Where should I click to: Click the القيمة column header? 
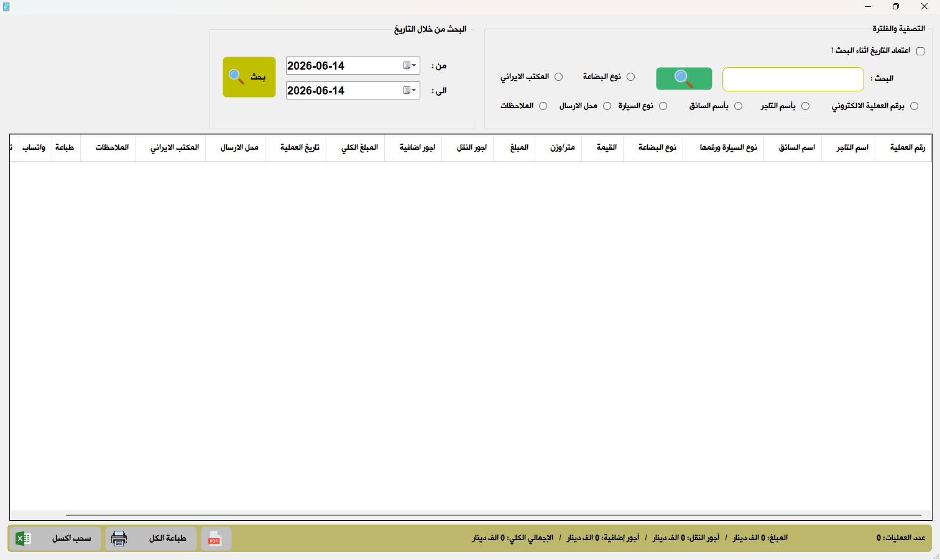tap(603, 148)
